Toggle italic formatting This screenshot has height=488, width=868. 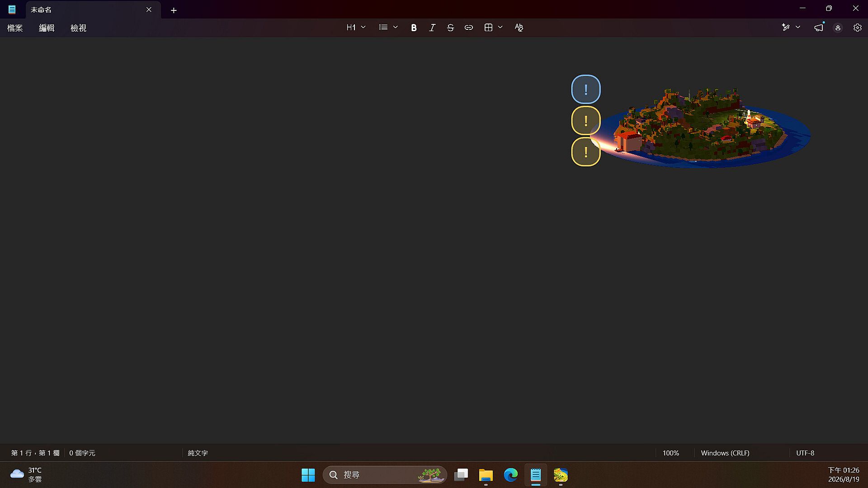pyautogui.click(x=432, y=28)
